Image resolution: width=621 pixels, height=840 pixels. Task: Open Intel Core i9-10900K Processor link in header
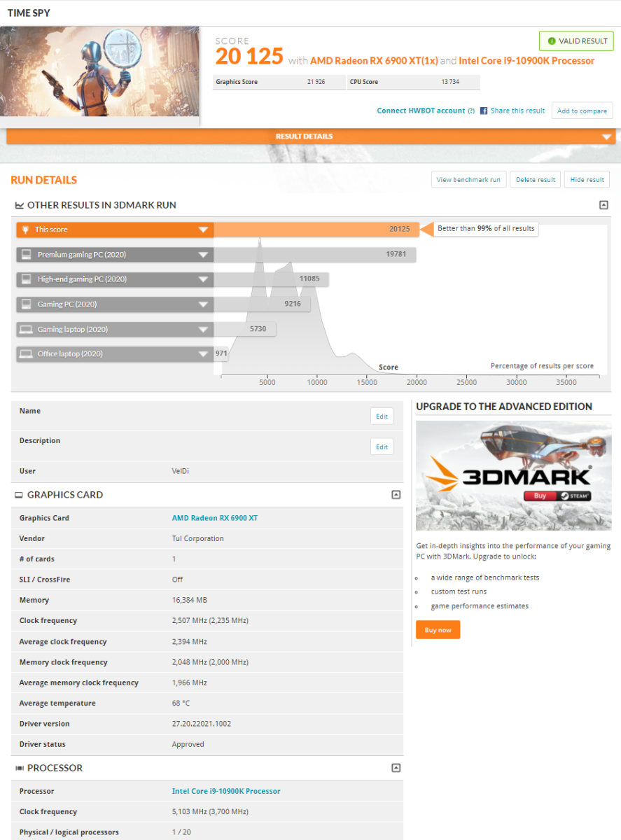[x=526, y=61]
